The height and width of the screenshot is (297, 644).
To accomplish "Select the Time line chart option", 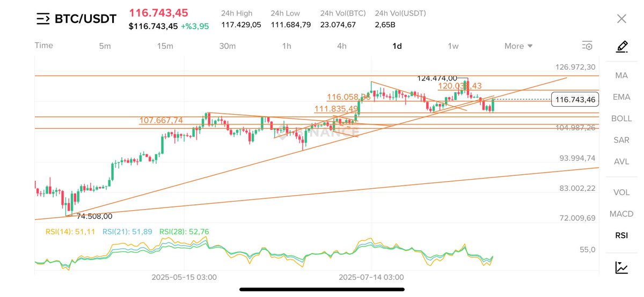I will click(x=44, y=46).
